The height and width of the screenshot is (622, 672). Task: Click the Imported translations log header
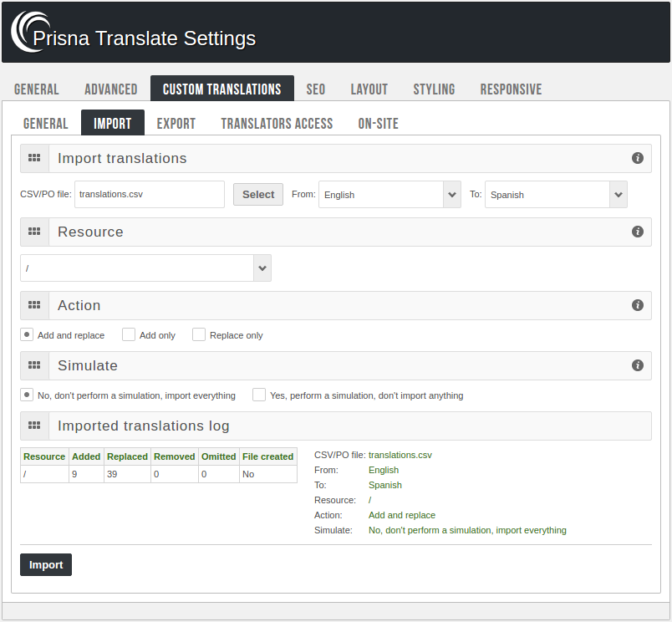pos(336,426)
